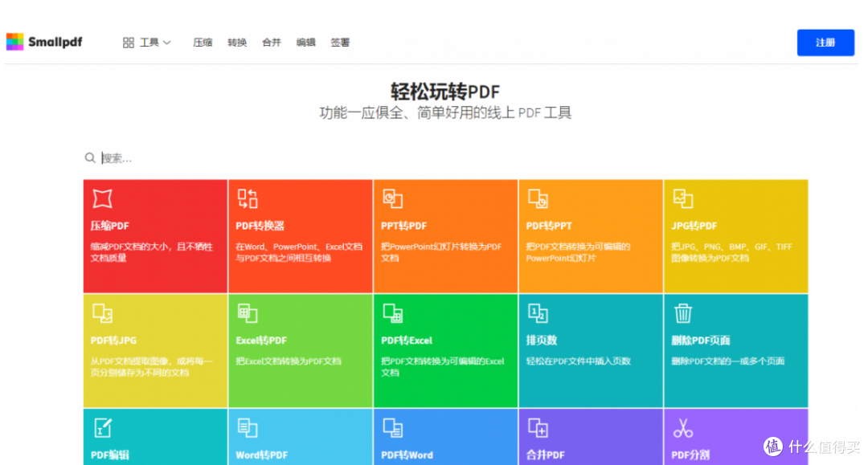Open the 排页数 page number icon
The image size is (868, 465).
pyautogui.click(x=538, y=313)
